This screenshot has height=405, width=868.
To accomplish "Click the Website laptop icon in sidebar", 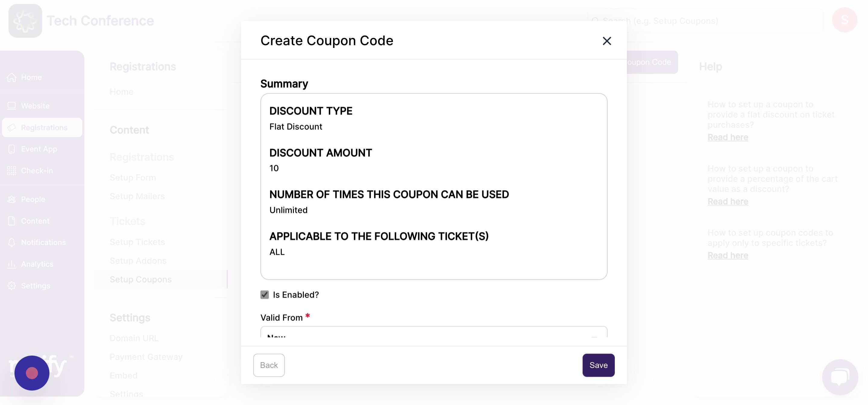I will click(x=11, y=106).
